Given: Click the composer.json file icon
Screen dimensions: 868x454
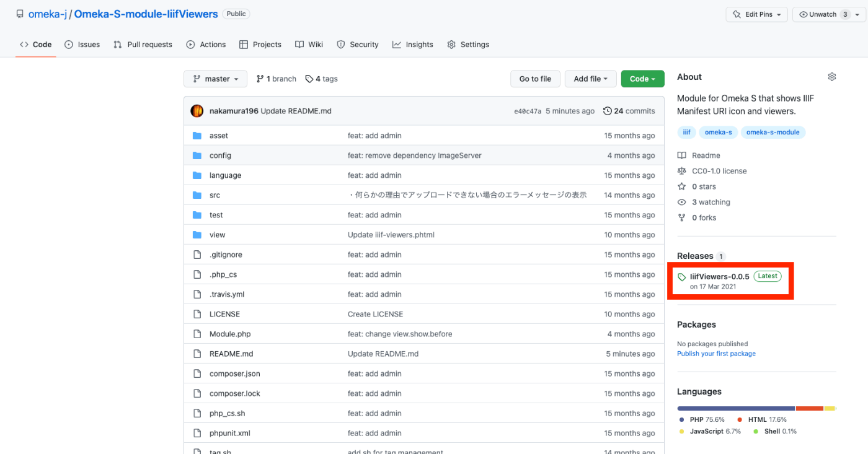Looking at the screenshot, I should pos(197,373).
